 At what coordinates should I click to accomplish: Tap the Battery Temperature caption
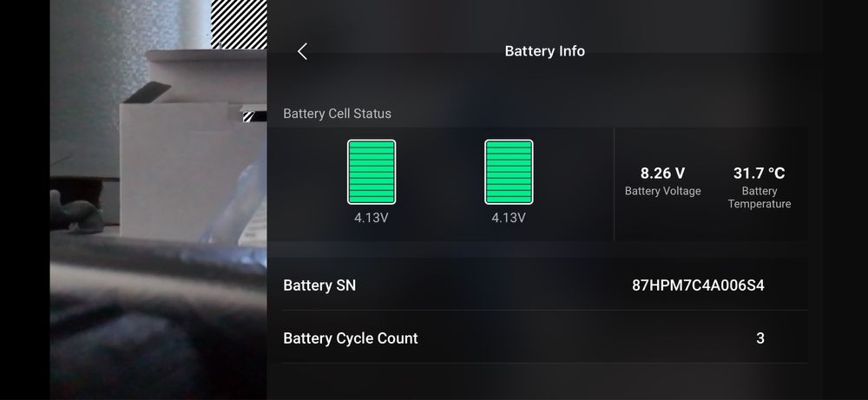[x=759, y=198]
